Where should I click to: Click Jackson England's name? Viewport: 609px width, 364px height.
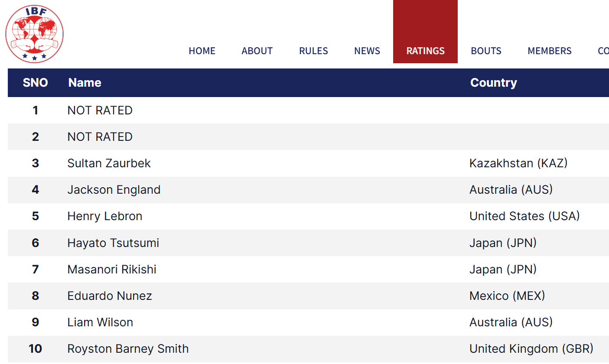[114, 190]
